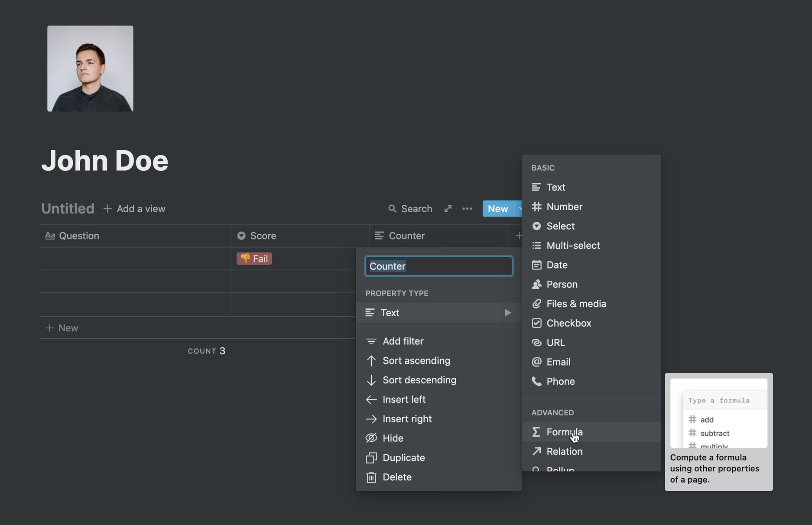Viewport: 812px width, 525px height.
Task: Hide the Counter property
Action: [x=438, y=438]
